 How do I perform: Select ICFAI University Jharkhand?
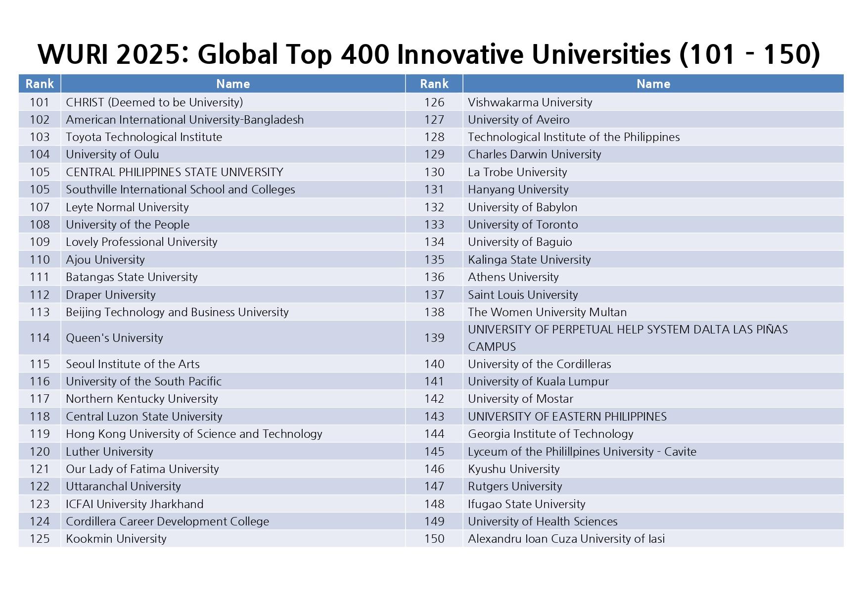135,504
